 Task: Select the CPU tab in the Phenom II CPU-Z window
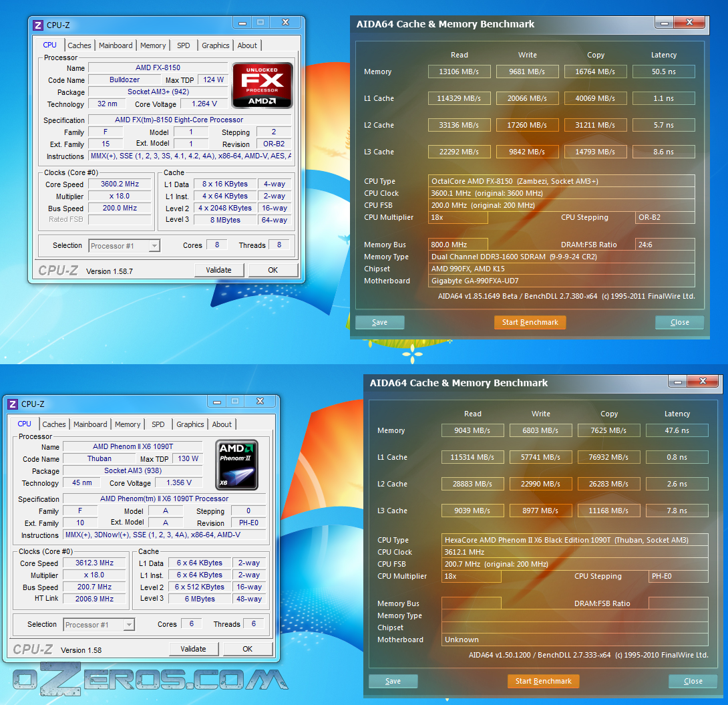coord(24,424)
